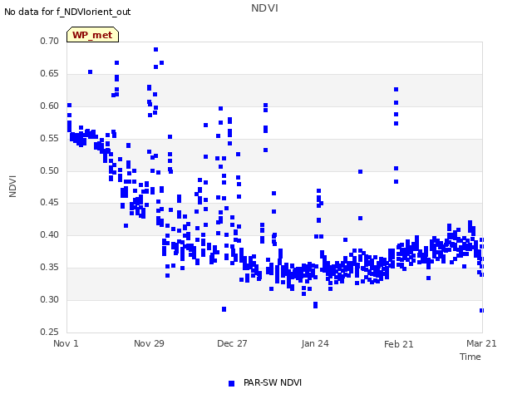The width and height of the screenshot is (532, 399).
Task: Click the NDVI chart title
Action: coord(264,8)
